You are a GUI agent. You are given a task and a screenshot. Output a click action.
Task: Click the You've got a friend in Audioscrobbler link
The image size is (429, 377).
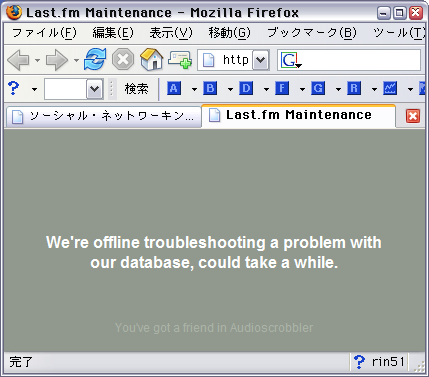click(x=214, y=328)
